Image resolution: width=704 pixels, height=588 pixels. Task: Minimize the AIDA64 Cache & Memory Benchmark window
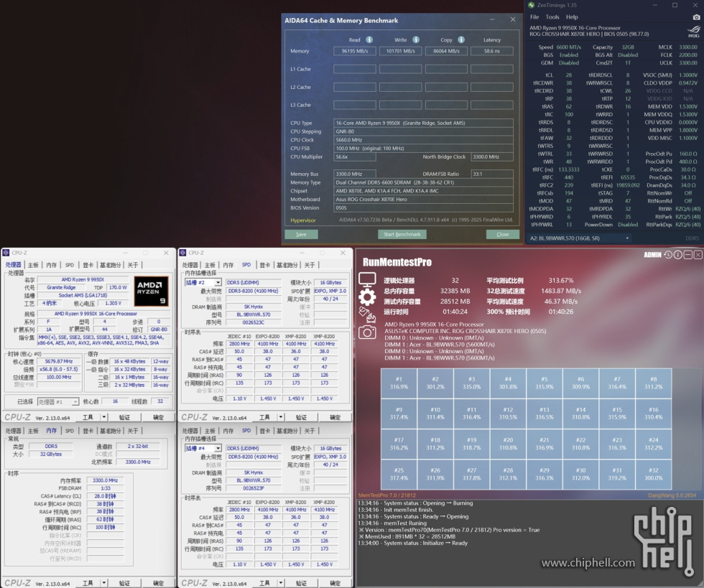tap(492, 20)
